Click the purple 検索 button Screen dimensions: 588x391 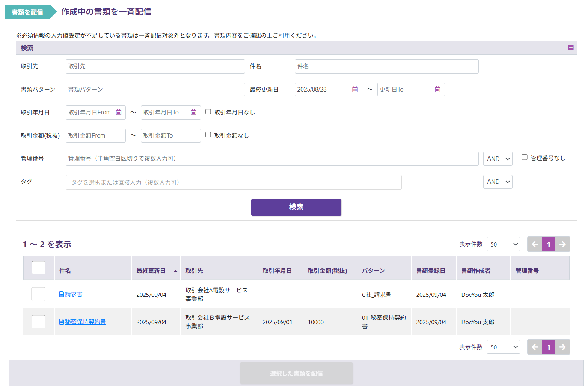point(296,207)
